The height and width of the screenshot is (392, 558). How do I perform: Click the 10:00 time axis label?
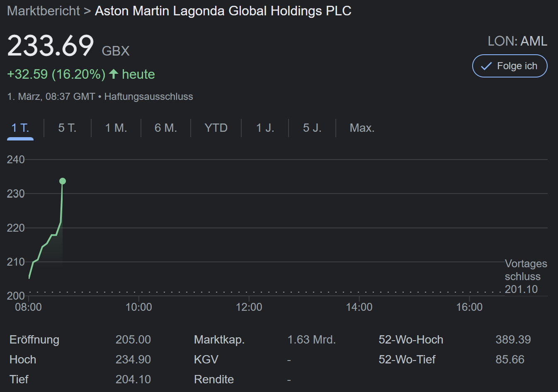pos(138,307)
